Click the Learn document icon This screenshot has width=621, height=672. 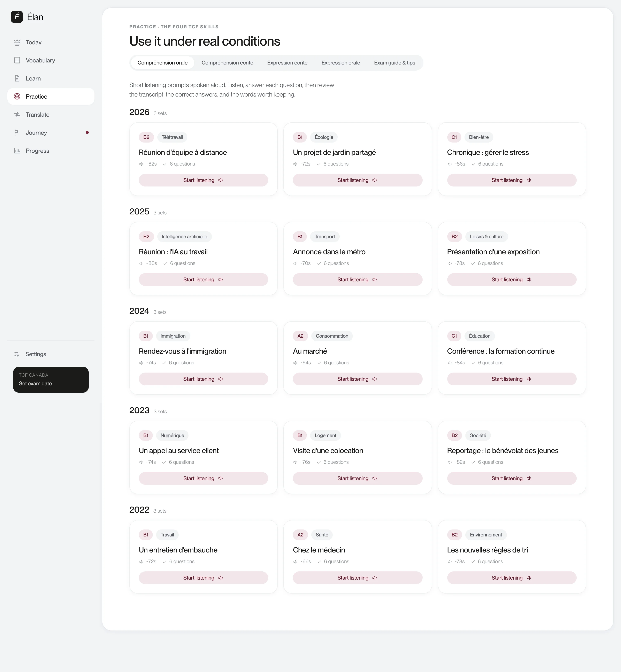(17, 78)
